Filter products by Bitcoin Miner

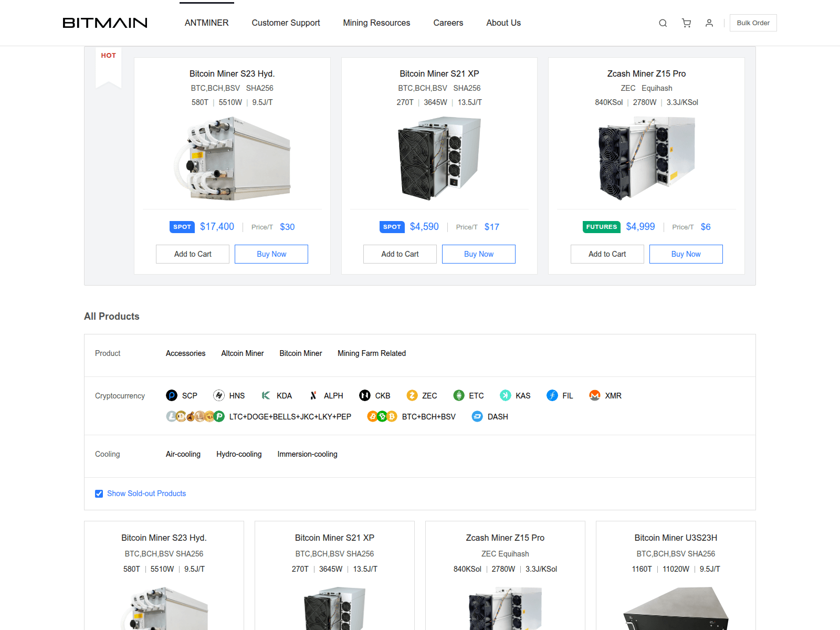coord(301,353)
